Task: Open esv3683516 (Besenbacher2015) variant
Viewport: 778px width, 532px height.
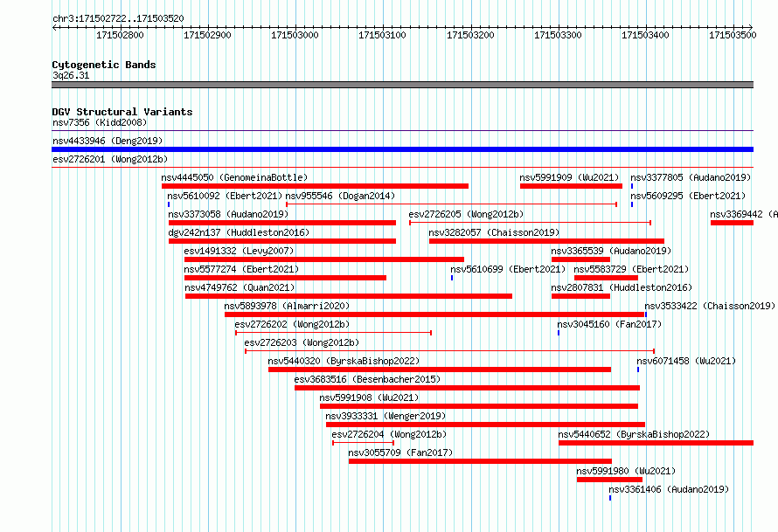Action: pyautogui.click(x=367, y=379)
